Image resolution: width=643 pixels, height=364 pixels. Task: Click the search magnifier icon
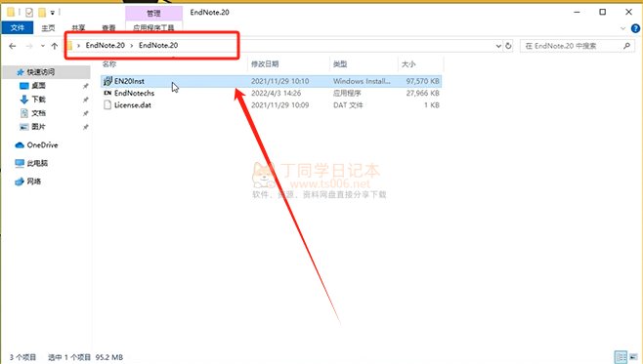626,46
